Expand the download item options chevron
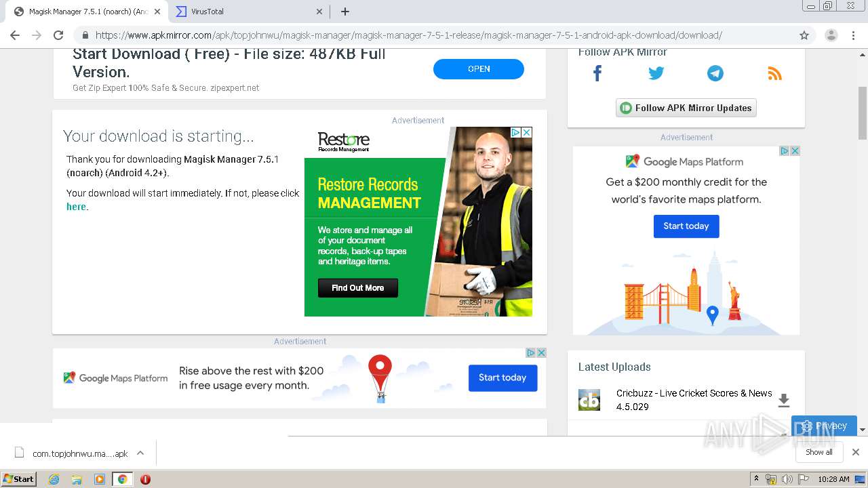 tap(140, 453)
